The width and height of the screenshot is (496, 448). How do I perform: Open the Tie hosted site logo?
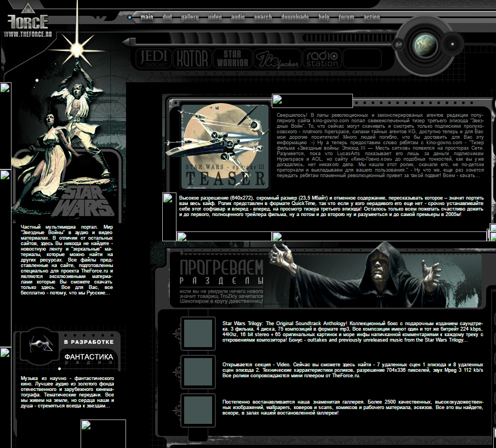click(x=277, y=59)
